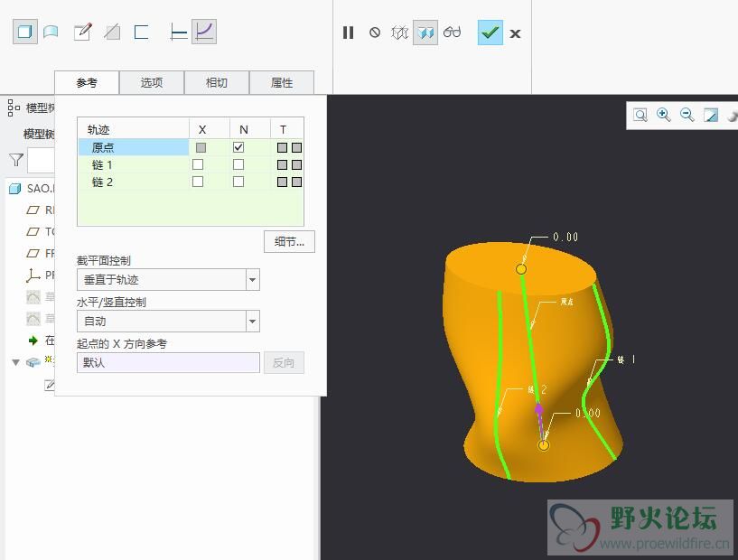The height and width of the screenshot is (560, 738).
Task: Select the sweep as solid icon
Action: point(25,32)
